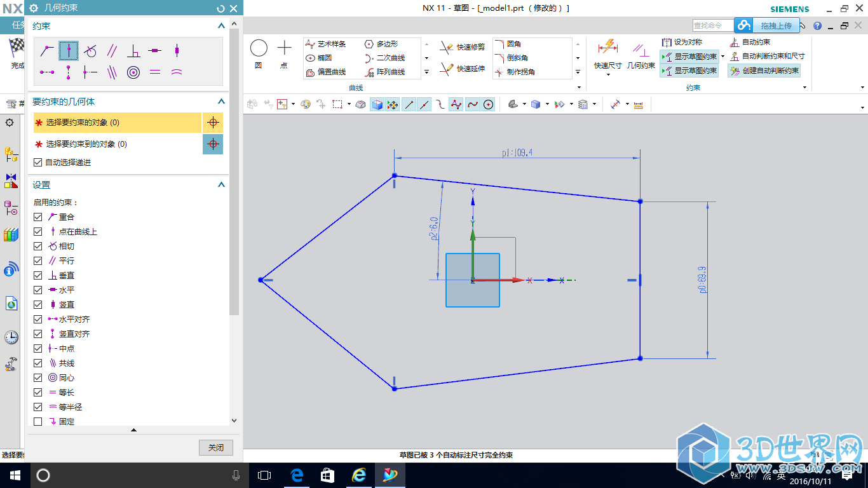Click the 关闭 button
This screenshot has height=488, width=868.
click(216, 447)
